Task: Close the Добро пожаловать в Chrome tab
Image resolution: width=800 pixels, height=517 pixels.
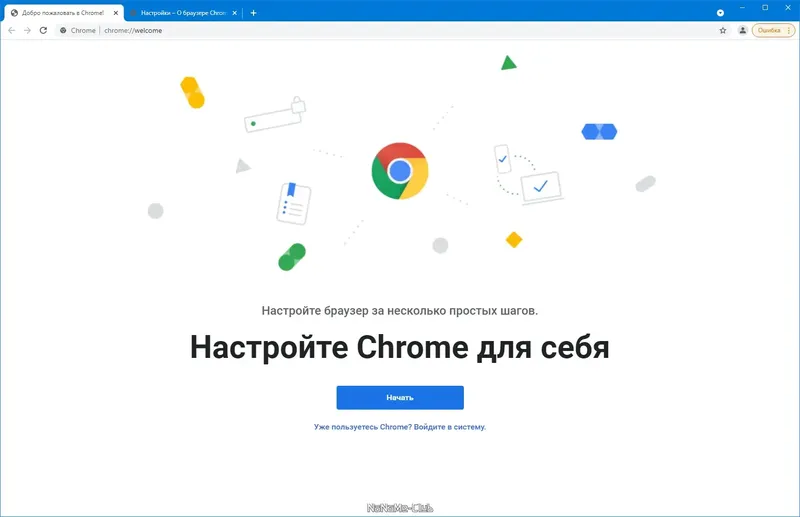Action: tap(116, 13)
